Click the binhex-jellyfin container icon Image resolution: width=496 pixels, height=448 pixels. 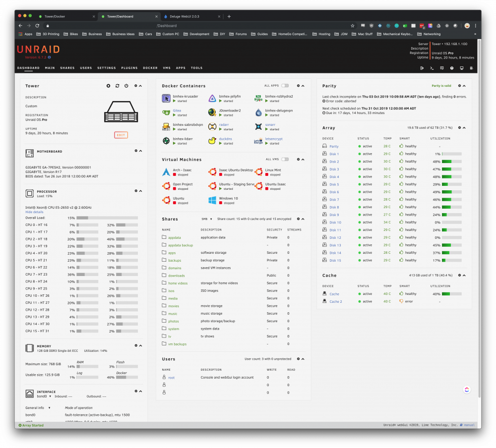point(212,98)
